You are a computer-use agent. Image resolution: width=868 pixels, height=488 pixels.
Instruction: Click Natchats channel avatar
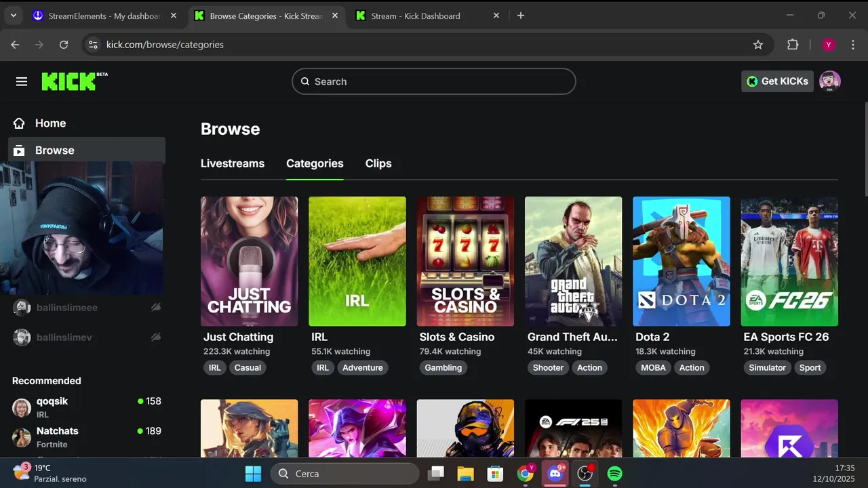tap(22, 437)
